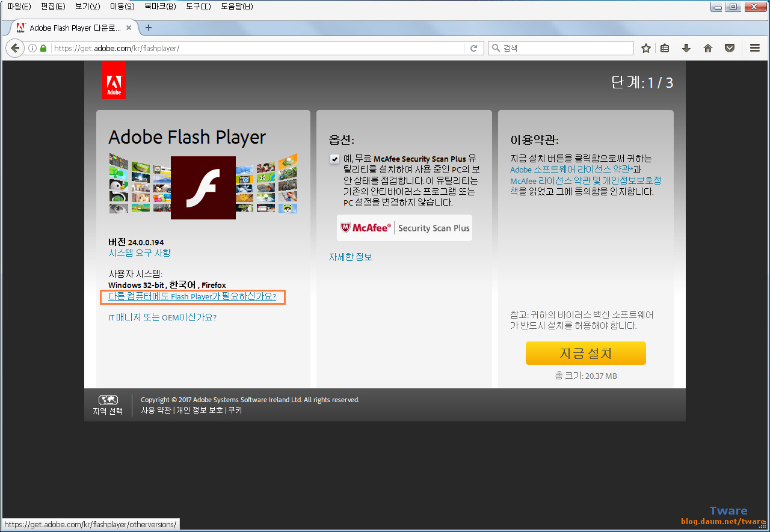Click Windows 32-bit, 한국어, Firefox system text

tap(167, 285)
